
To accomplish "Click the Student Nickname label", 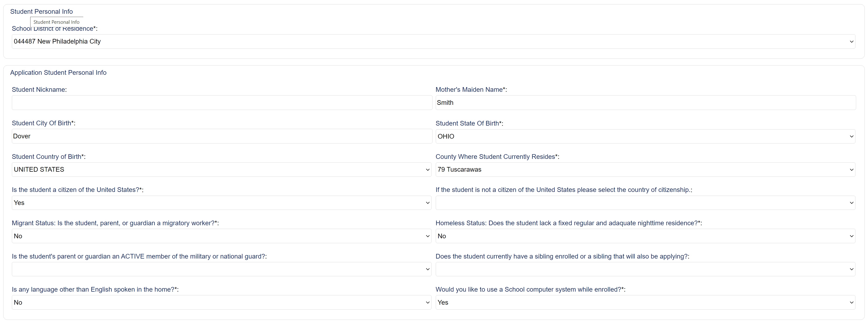I will click(39, 89).
